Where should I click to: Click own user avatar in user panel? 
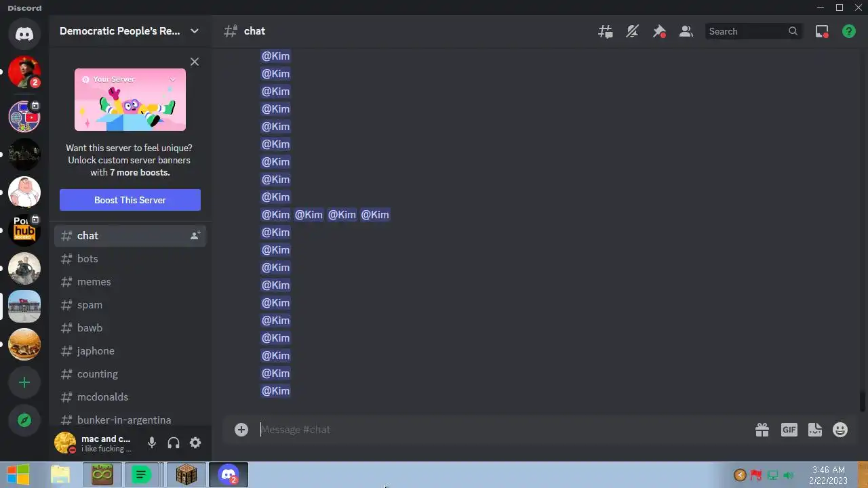tap(65, 443)
